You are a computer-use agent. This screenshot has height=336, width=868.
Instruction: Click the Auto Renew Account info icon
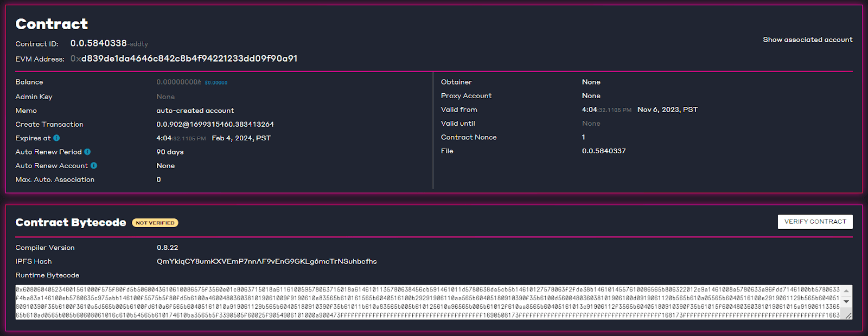coord(94,166)
